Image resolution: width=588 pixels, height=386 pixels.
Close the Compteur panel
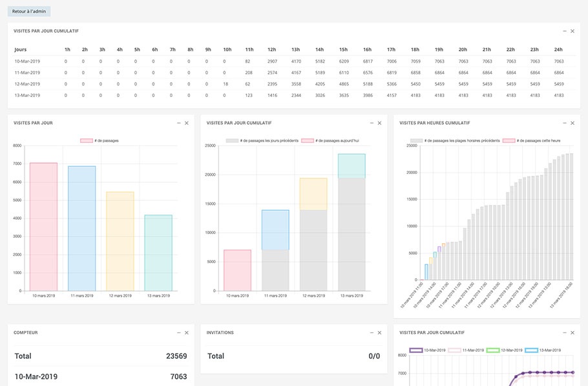187,332
